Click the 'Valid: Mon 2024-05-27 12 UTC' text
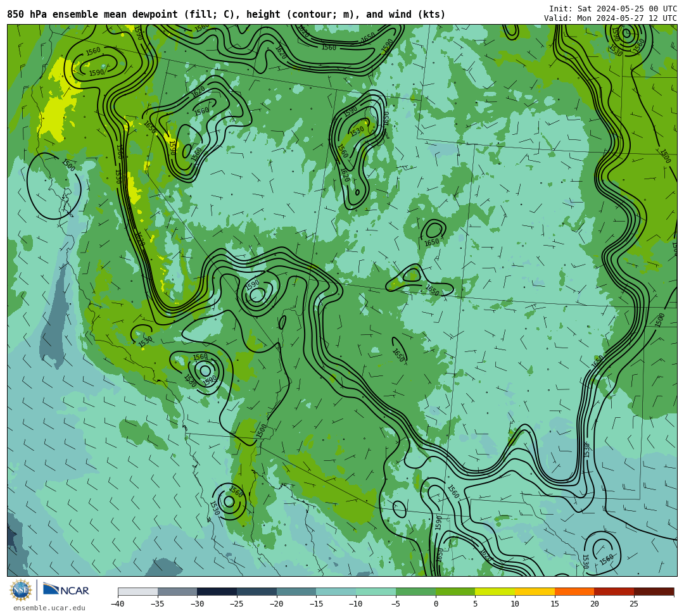Screen dimensions: 684x616 tap(611, 18)
